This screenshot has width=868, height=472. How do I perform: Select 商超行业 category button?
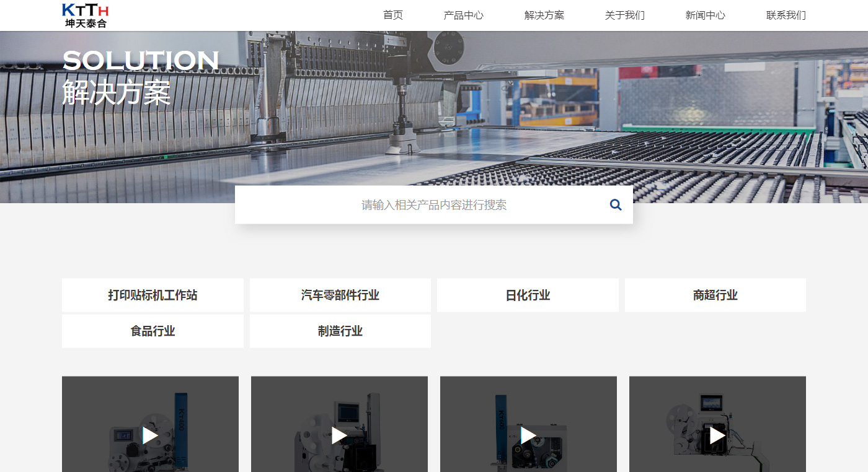point(715,295)
